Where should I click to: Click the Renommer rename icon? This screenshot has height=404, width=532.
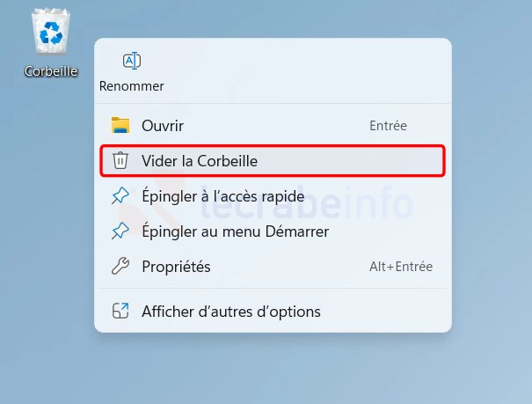point(132,61)
